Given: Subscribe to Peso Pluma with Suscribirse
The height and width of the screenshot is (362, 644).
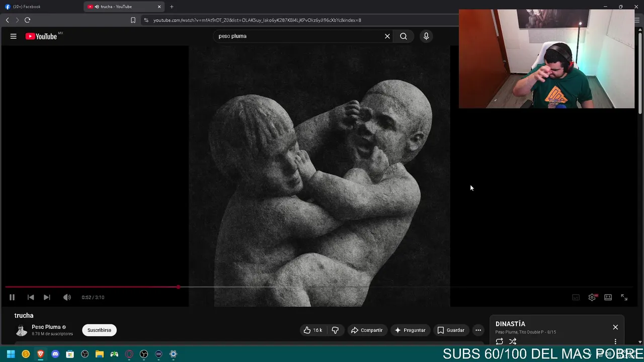Looking at the screenshot, I should 99,330.
